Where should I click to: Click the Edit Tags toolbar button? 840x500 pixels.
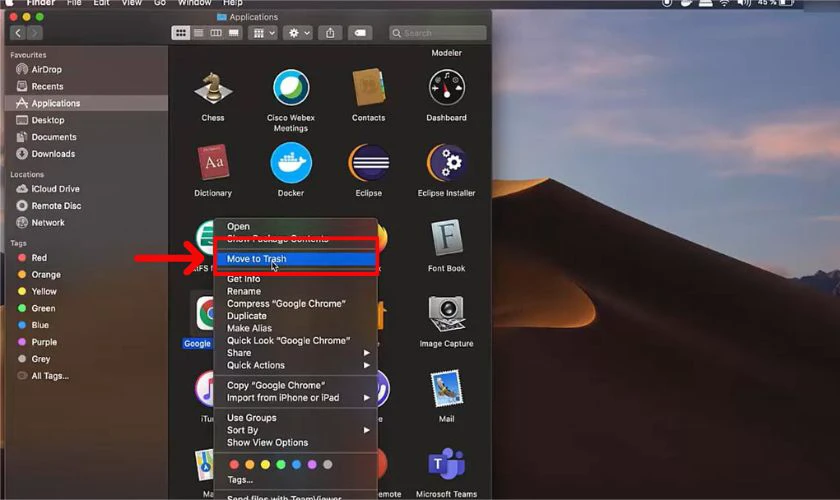360,33
